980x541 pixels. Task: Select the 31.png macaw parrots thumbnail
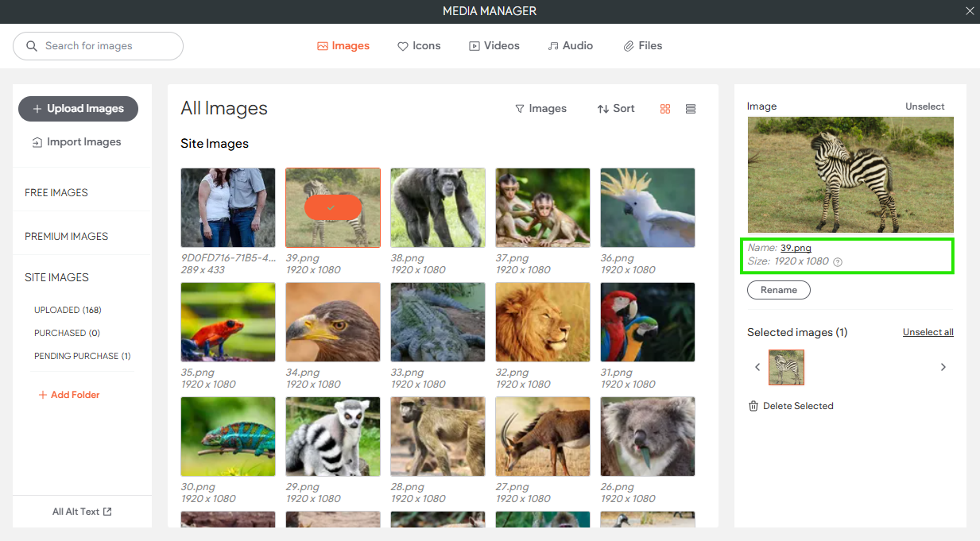point(648,322)
